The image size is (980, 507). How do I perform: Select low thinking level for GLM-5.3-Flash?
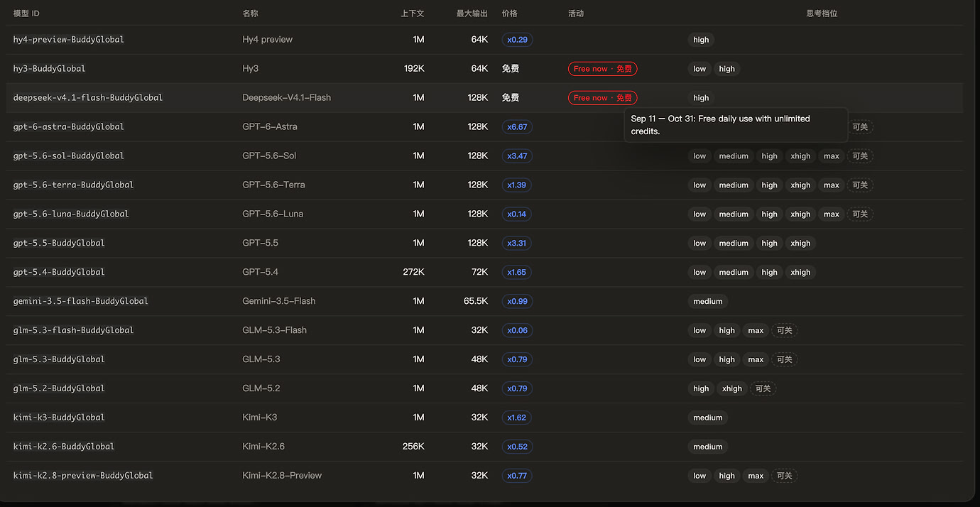click(699, 330)
